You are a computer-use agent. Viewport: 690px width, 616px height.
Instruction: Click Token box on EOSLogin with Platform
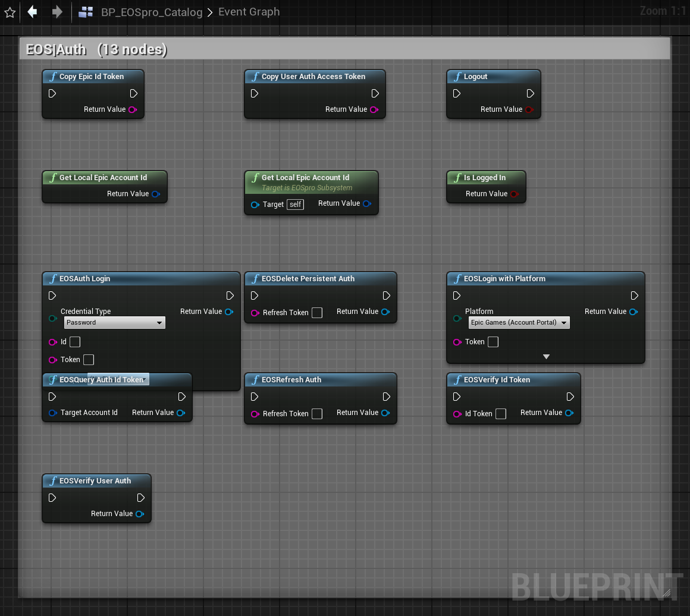pyautogui.click(x=493, y=342)
